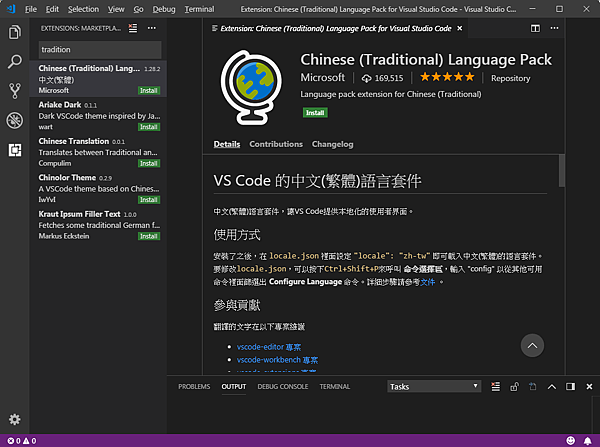Click the five-star rating

447,77
